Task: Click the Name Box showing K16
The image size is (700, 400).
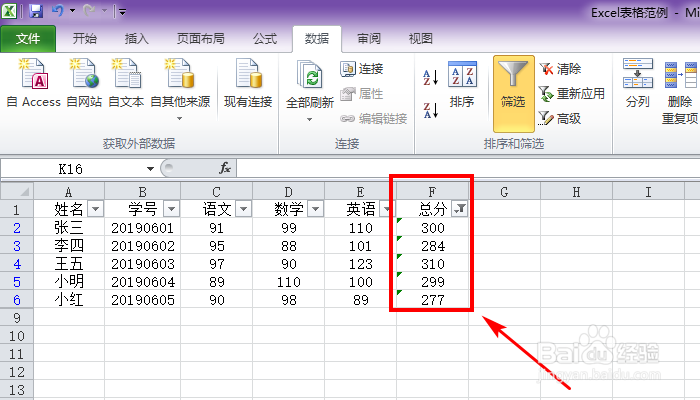Action: (71, 169)
